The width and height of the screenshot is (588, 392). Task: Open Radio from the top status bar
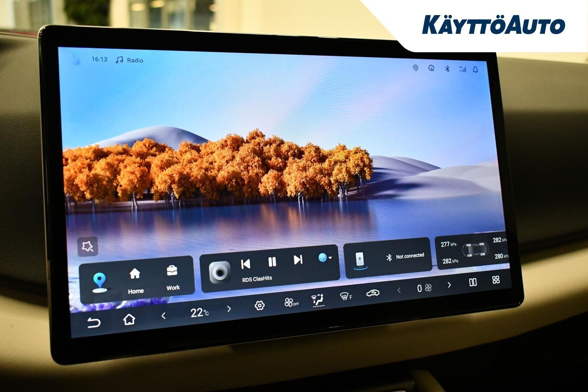coord(130,60)
